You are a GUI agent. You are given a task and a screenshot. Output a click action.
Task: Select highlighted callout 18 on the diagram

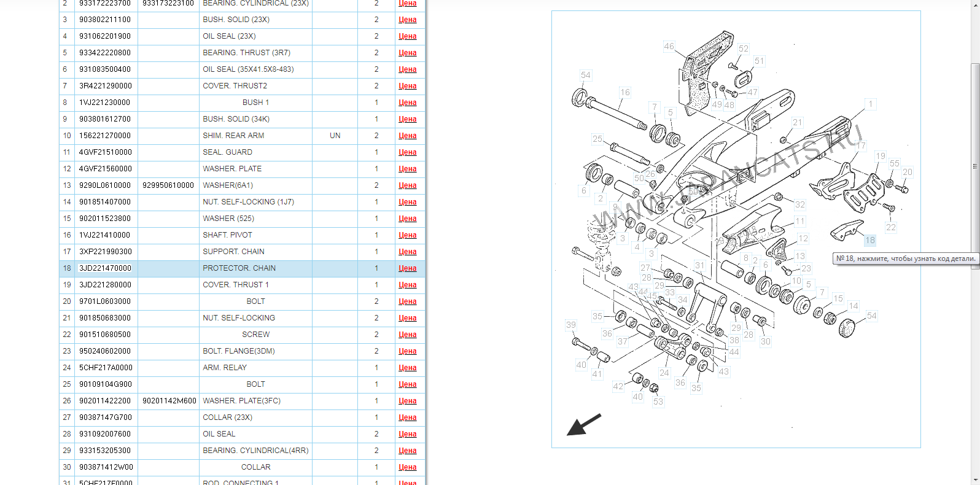point(870,240)
